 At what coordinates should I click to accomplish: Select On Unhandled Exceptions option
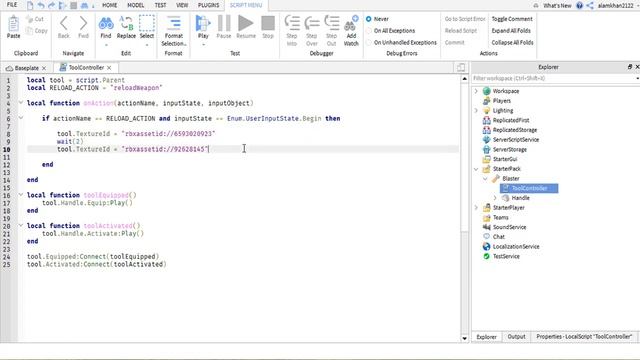[x=369, y=42]
